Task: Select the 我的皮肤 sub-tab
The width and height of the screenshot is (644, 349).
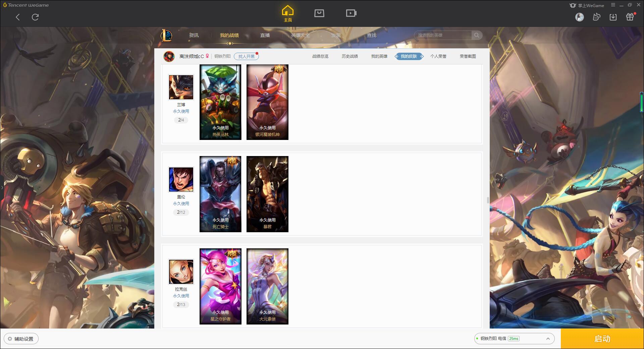Action: point(409,56)
